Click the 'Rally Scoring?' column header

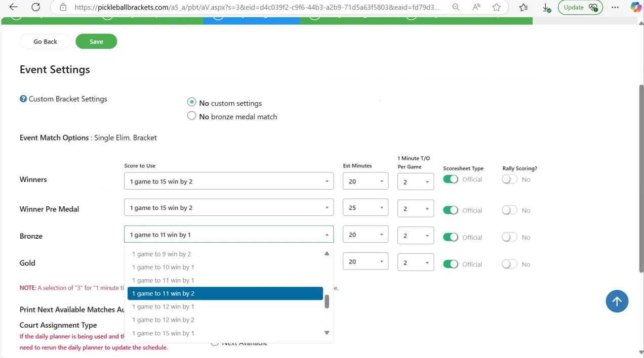point(519,168)
